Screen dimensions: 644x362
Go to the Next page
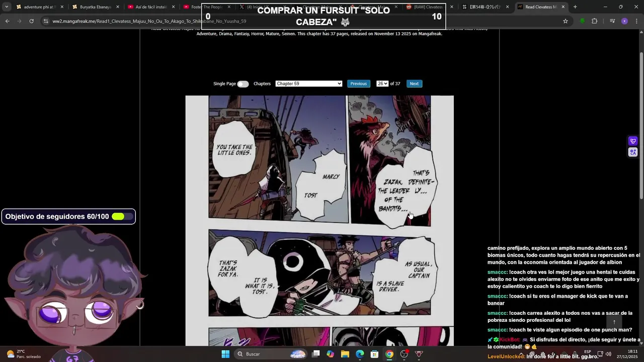coord(414,83)
